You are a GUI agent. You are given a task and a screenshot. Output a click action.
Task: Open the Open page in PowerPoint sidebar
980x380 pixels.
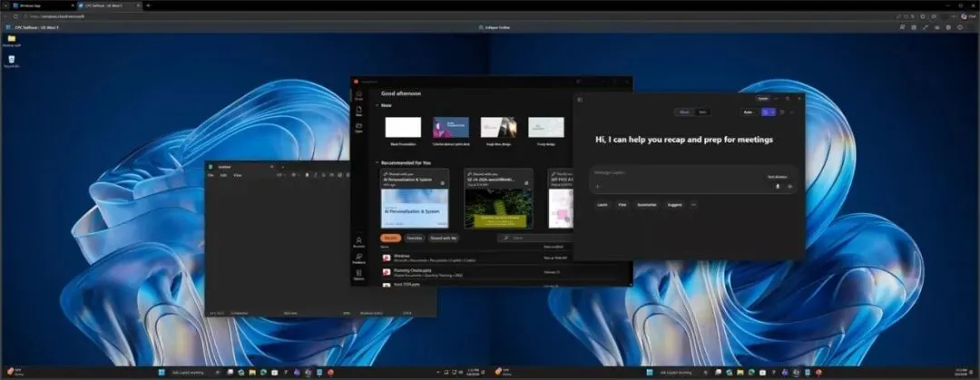(358, 128)
